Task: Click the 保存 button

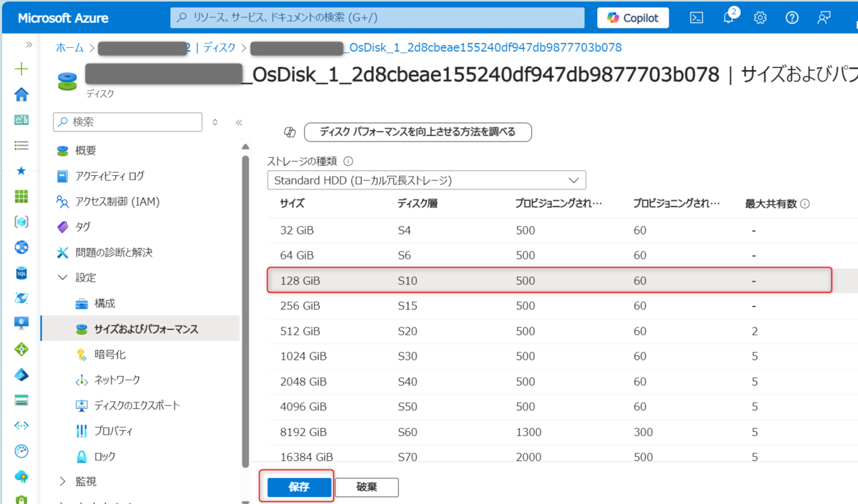Action: click(x=298, y=487)
